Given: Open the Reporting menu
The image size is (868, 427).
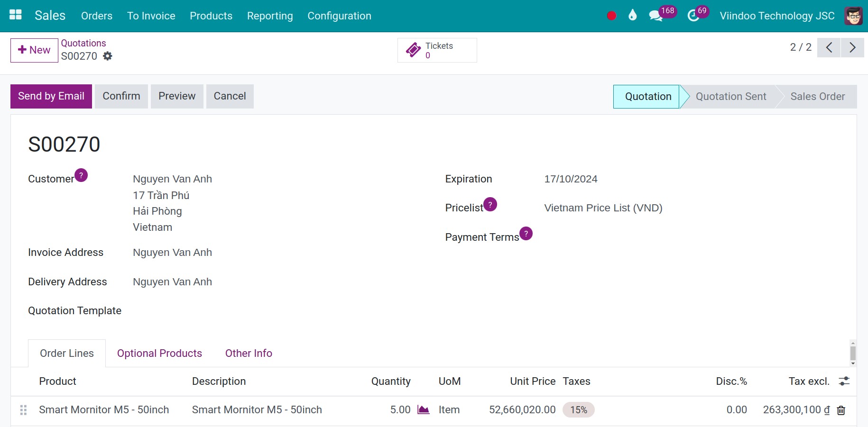Looking at the screenshot, I should pyautogui.click(x=269, y=16).
